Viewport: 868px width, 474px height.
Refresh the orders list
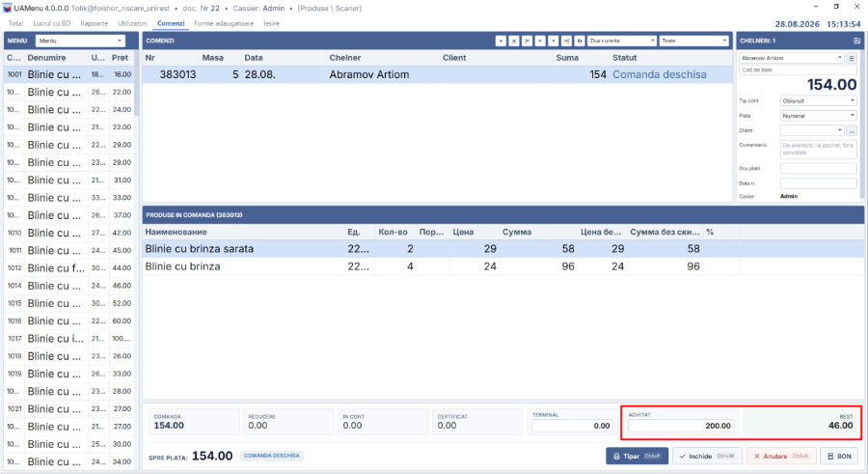pyautogui.click(x=580, y=41)
